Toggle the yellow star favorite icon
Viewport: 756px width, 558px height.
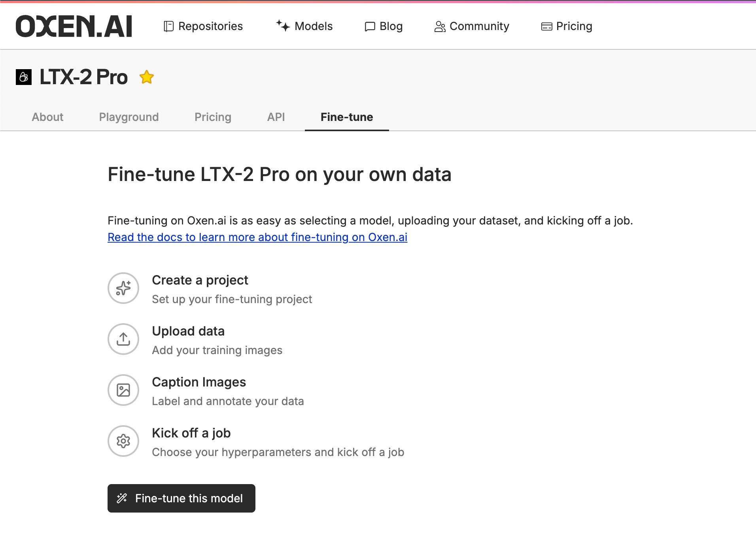147,77
